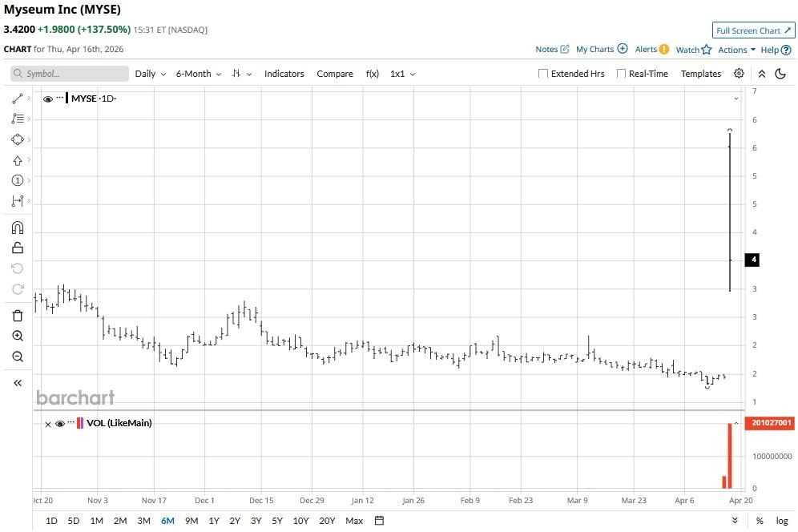Viewport: 798px width, 532px height.
Task: Toggle magnet snap mode
Action: tap(18, 228)
